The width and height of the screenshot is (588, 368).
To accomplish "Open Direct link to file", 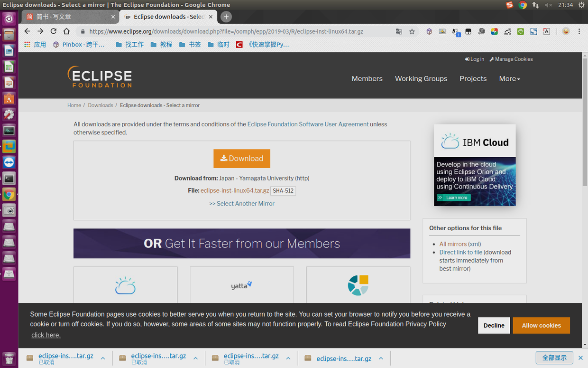I will [461, 252].
